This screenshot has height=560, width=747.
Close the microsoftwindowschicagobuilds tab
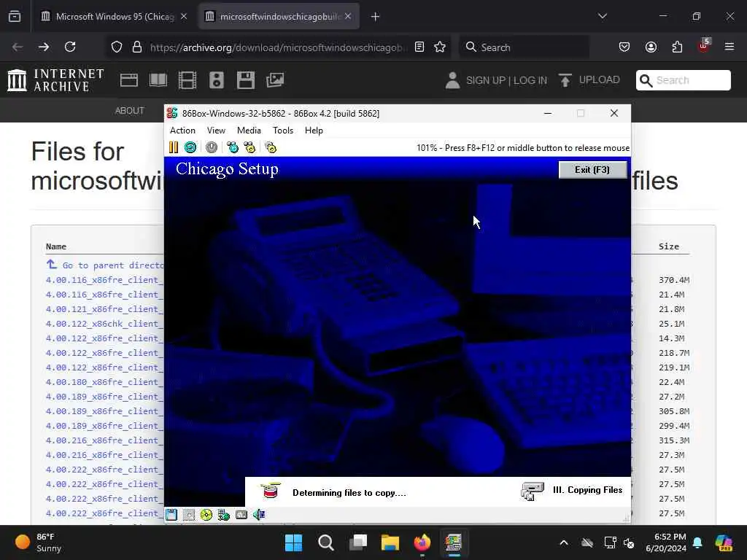(x=348, y=17)
